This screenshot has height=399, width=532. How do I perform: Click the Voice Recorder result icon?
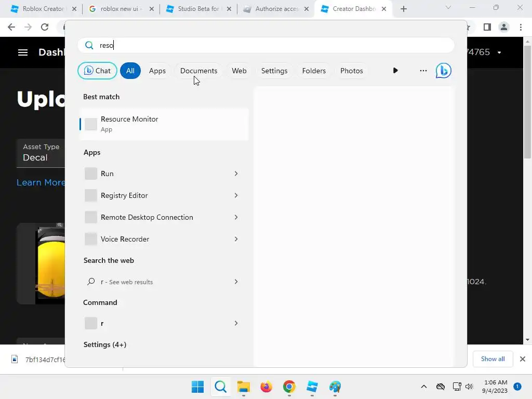(x=91, y=239)
